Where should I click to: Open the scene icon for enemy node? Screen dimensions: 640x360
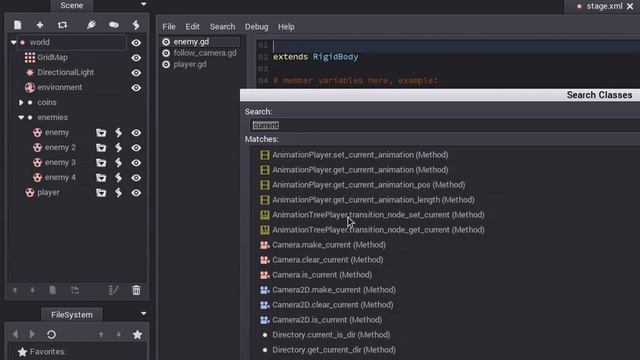tap(101, 133)
